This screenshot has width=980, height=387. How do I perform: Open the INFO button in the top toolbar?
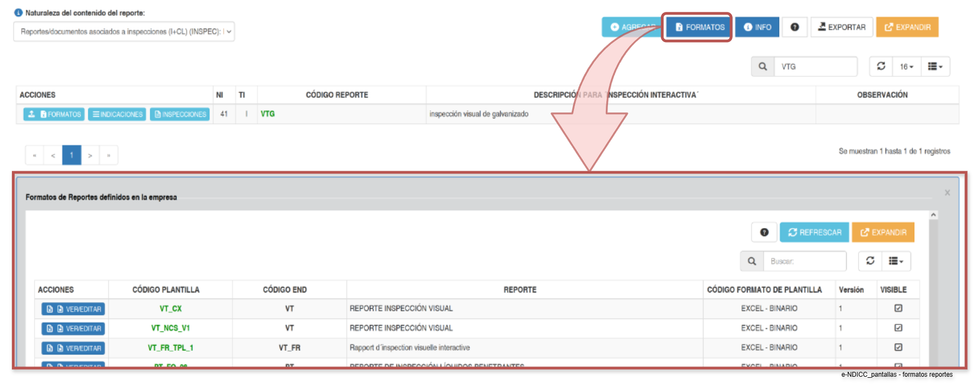click(757, 27)
